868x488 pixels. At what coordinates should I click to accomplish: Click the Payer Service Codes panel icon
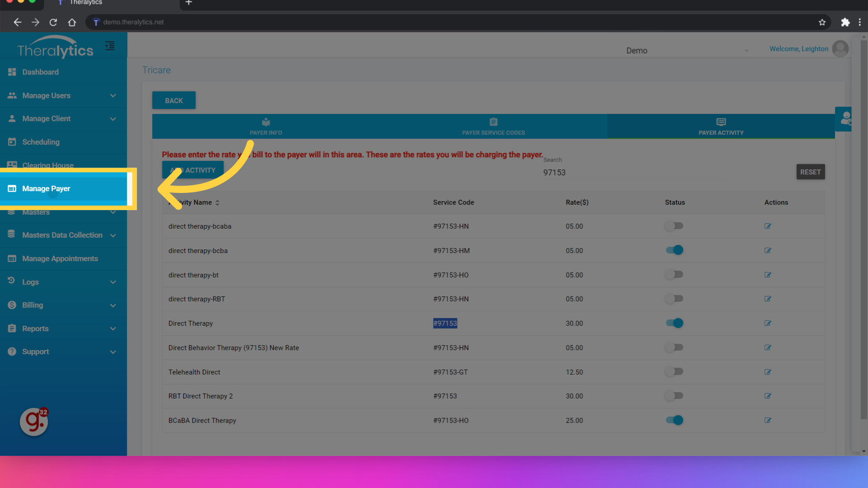[x=493, y=122]
